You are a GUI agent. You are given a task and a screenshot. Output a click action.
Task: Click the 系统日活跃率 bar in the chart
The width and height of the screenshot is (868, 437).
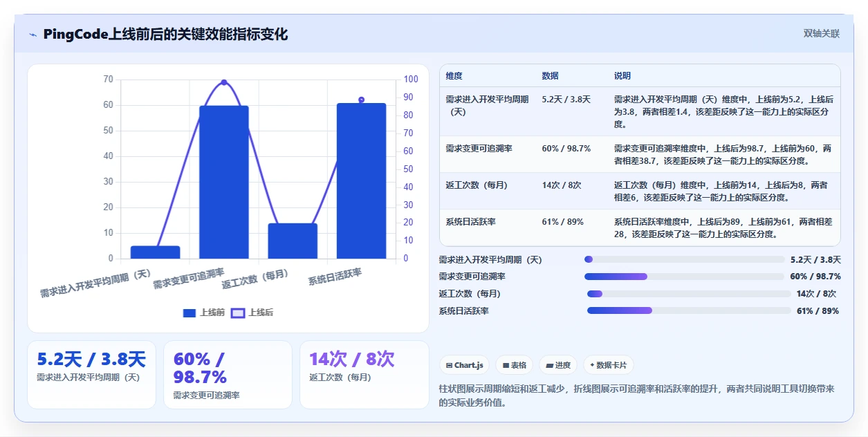pyautogui.click(x=361, y=181)
